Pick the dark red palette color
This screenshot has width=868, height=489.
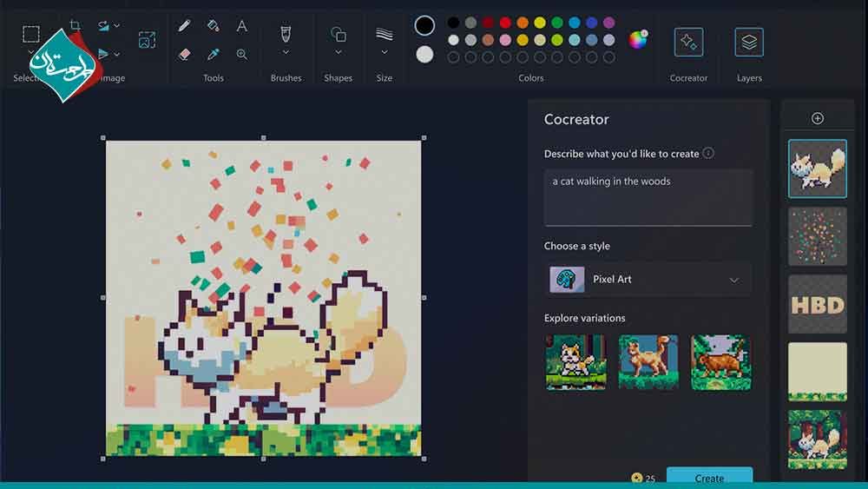click(488, 23)
